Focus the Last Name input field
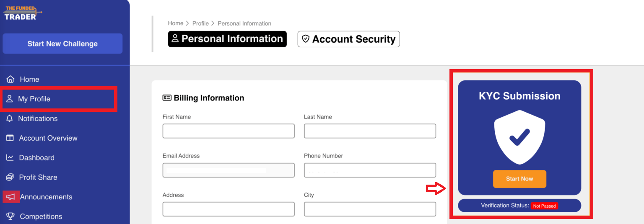Image resolution: width=644 pixels, height=224 pixels. 370,131
